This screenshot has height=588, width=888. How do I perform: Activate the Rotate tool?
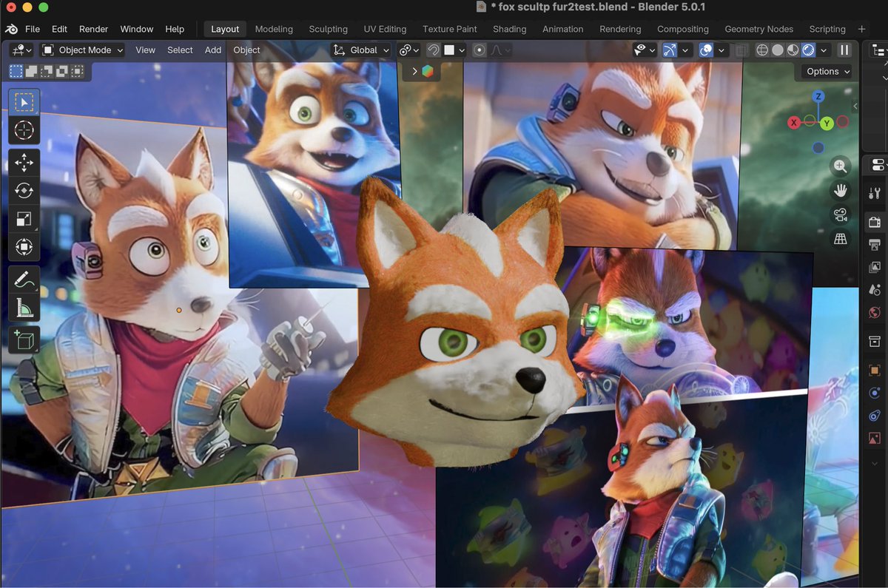click(24, 191)
